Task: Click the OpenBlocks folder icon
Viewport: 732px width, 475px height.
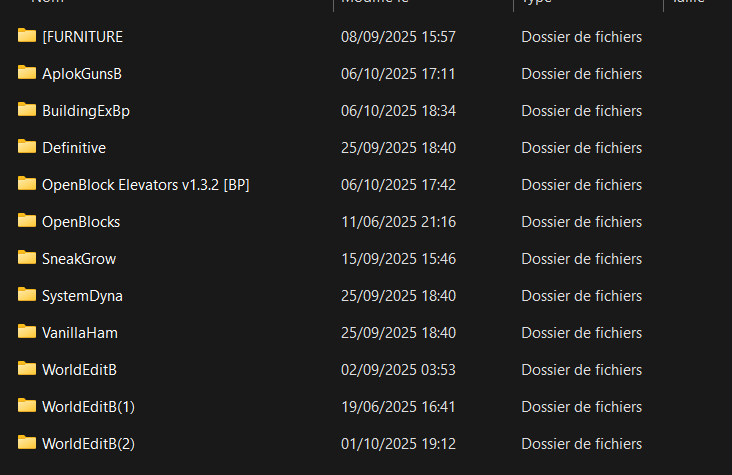Action: click(27, 220)
